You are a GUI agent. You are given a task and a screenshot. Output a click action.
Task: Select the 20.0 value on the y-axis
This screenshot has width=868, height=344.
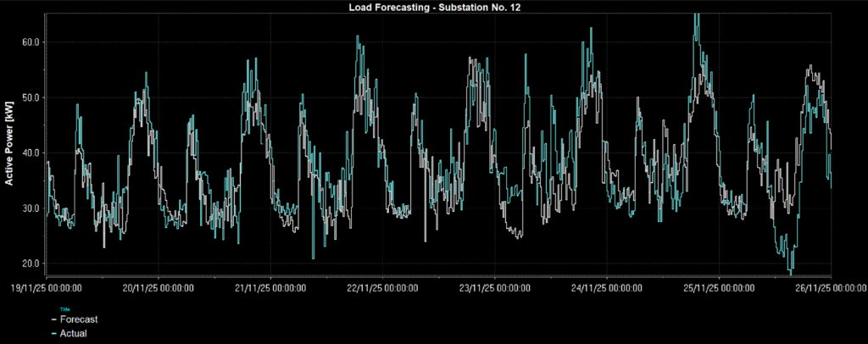(31, 264)
